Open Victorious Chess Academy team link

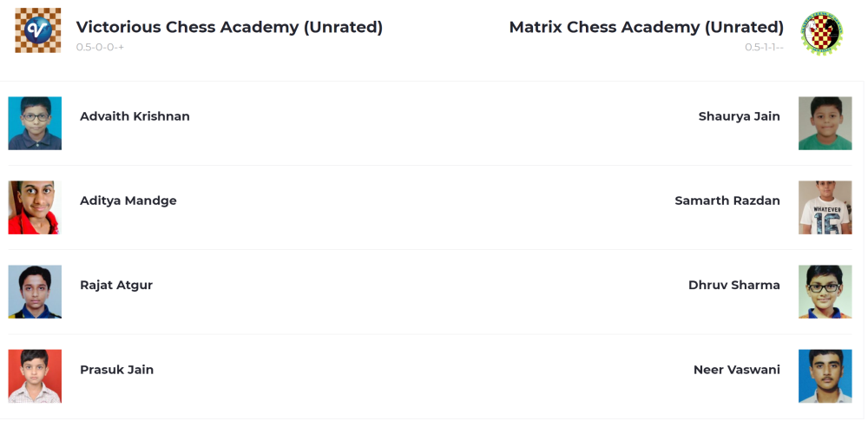pyautogui.click(x=229, y=27)
